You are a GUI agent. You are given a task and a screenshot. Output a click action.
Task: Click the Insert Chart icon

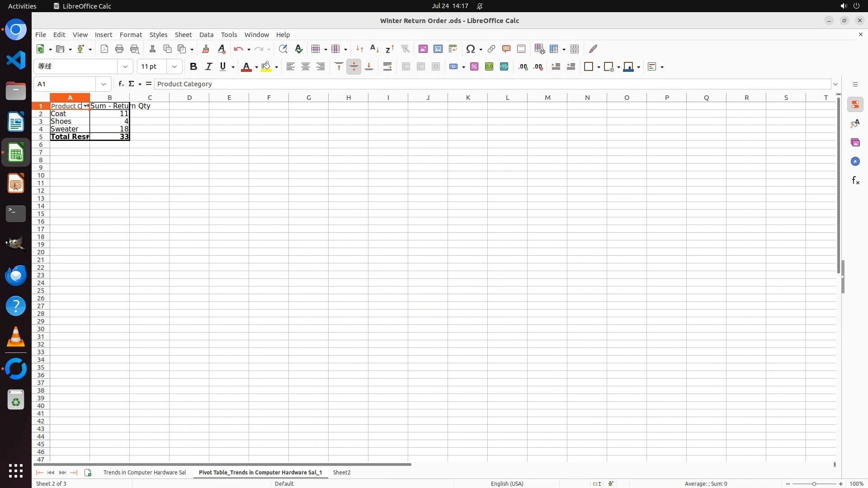click(438, 49)
